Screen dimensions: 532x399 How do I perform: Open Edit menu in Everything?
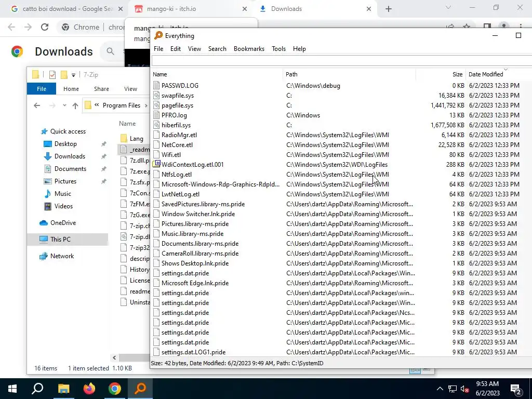coord(176,49)
